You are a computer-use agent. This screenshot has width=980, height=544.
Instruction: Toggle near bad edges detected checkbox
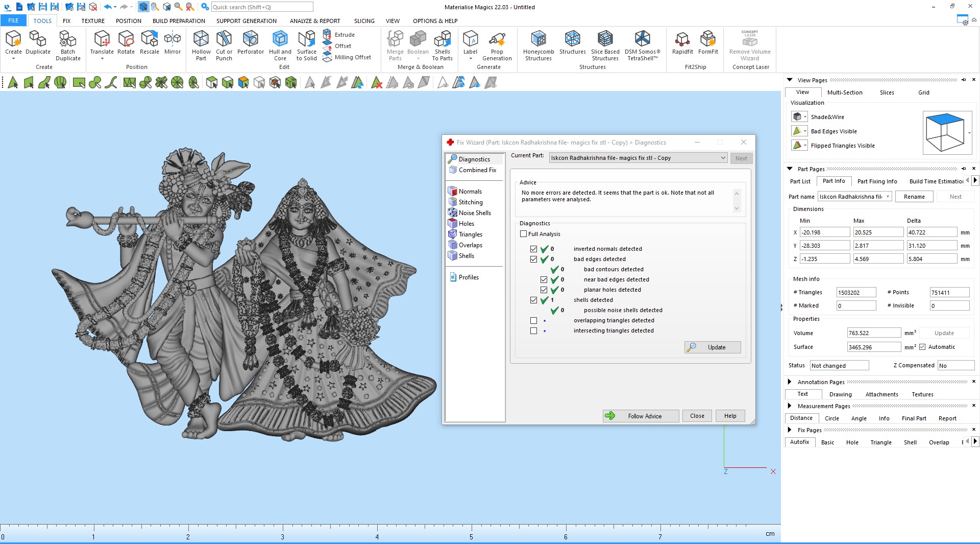(544, 280)
